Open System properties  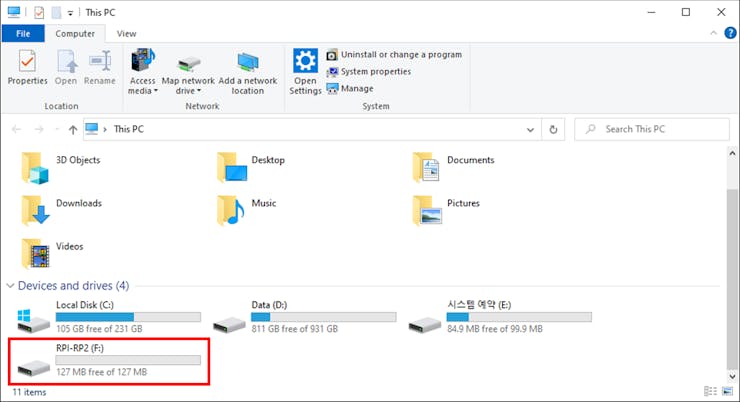click(x=369, y=72)
